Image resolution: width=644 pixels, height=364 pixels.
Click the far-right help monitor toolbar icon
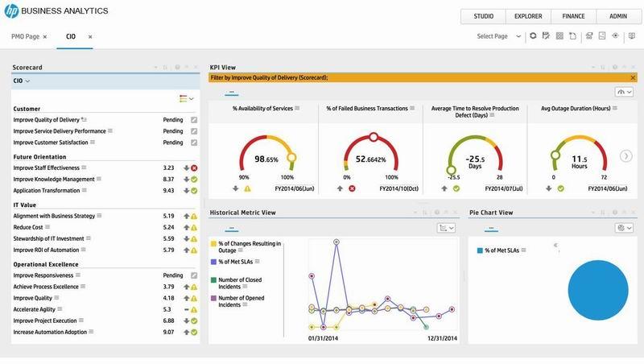(632, 36)
